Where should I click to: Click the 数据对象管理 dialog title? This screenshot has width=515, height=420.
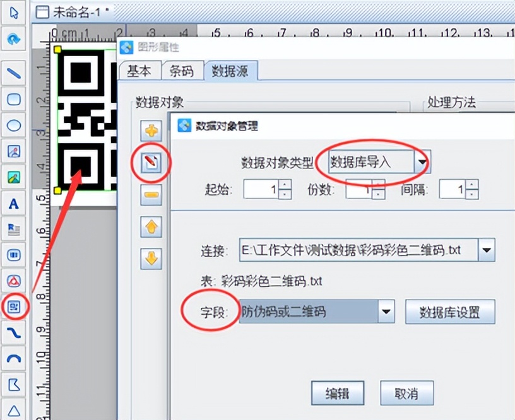tap(227, 125)
